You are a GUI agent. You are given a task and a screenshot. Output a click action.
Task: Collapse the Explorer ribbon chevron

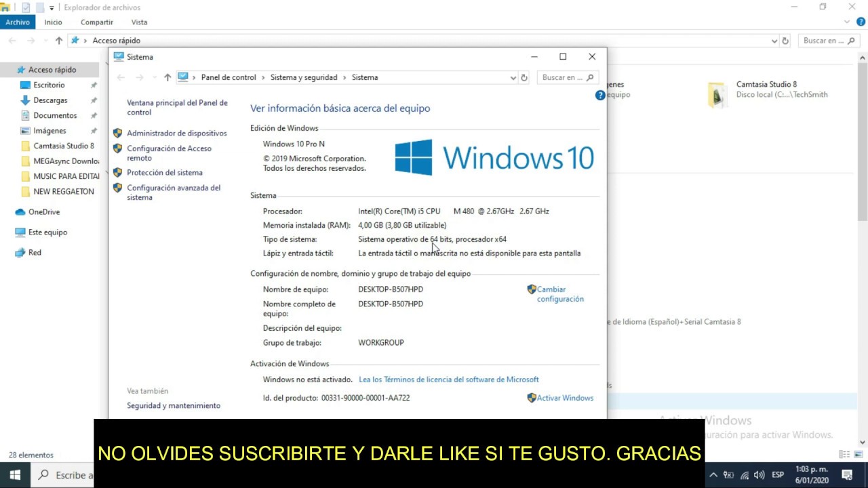click(846, 22)
